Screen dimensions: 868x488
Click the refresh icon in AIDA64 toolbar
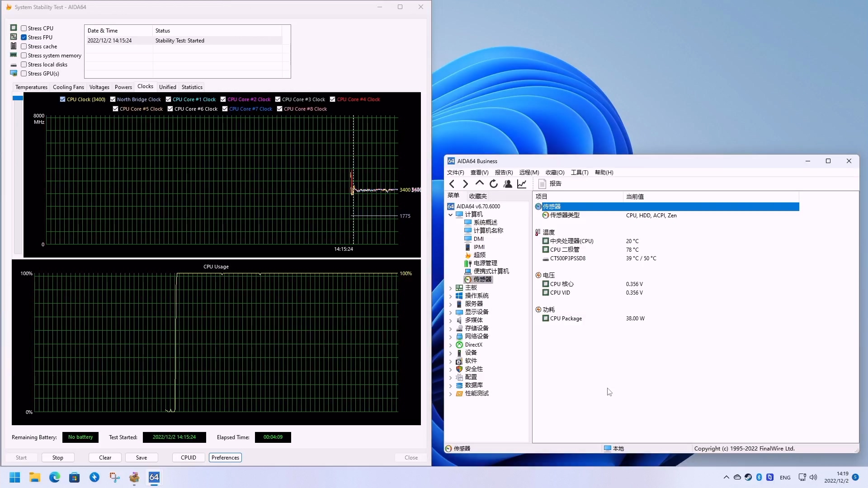coord(494,183)
